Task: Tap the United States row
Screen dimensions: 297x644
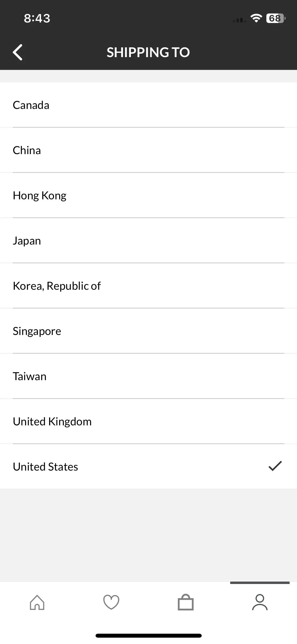Action: tap(148, 467)
